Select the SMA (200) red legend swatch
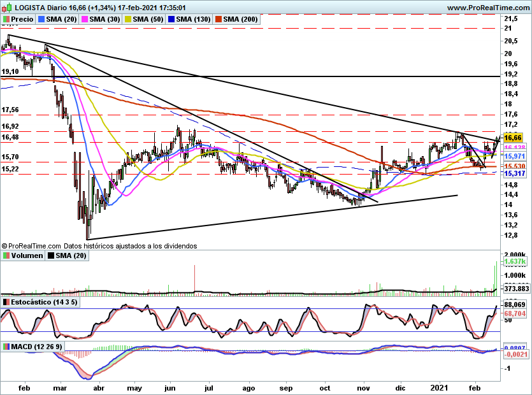Image resolution: width=532 pixels, height=395 pixels. [218, 20]
